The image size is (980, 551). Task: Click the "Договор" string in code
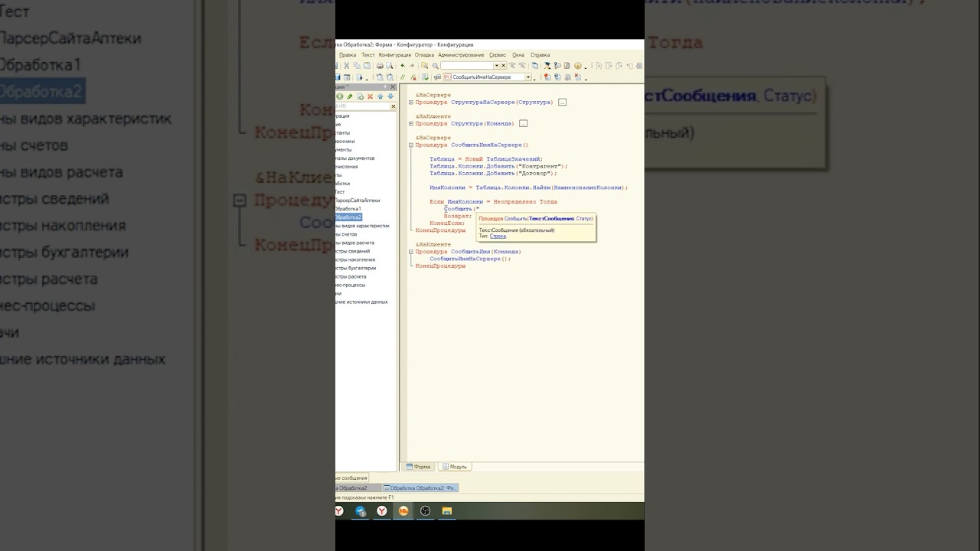[x=535, y=173]
